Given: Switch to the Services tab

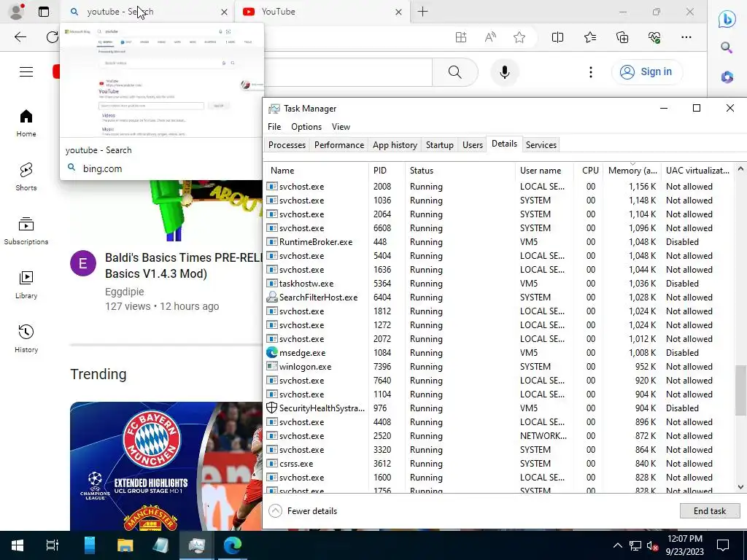Looking at the screenshot, I should click(541, 145).
